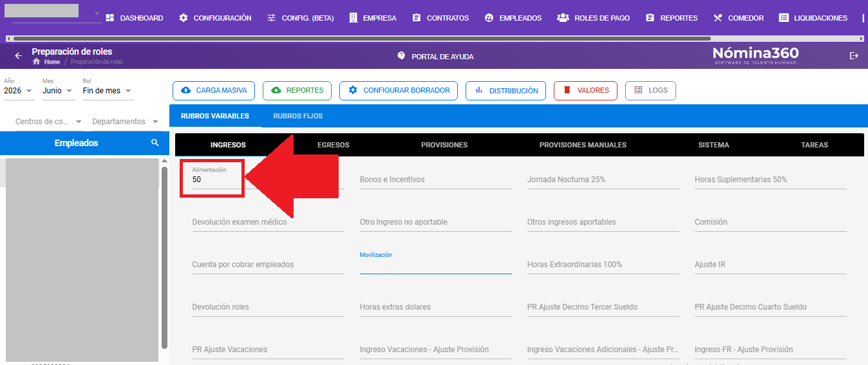Viewport: 868px width, 365px height.
Task: Open the Empleados menu
Action: pyautogui.click(x=513, y=18)
